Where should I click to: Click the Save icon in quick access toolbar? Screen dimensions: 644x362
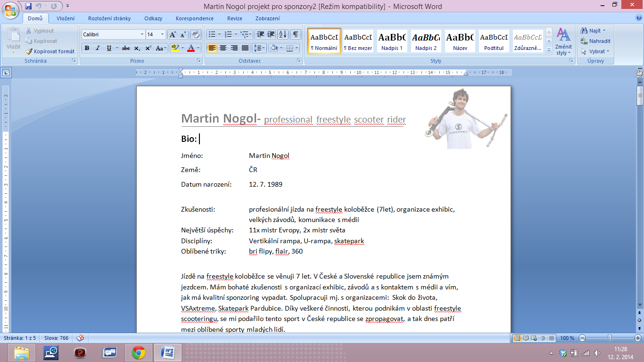point(28,6)
